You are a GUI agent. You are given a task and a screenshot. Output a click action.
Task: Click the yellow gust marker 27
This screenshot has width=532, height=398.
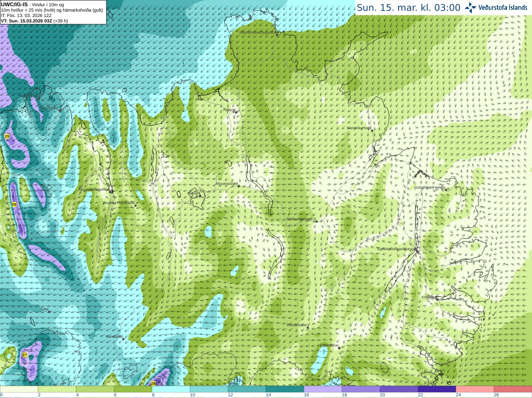click(25, 355)
